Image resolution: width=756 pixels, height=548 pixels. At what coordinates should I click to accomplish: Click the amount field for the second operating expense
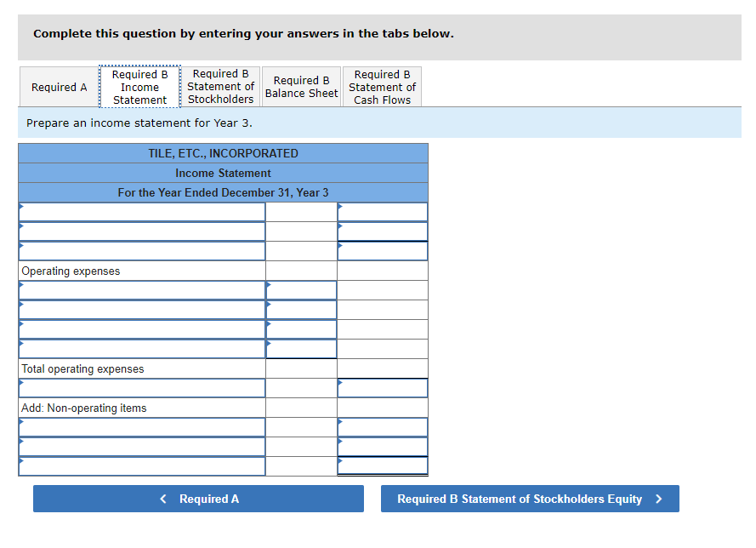coord(301,310)
